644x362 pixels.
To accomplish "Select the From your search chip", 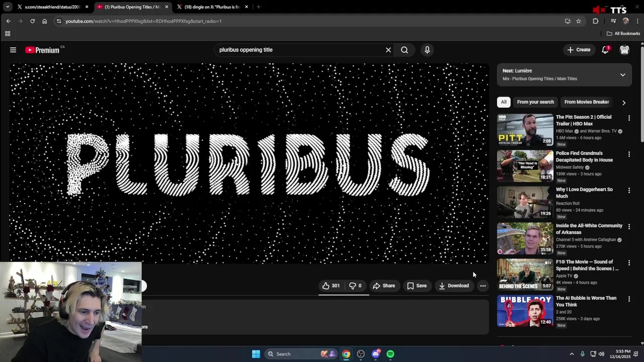I will [x=535, y=102].
